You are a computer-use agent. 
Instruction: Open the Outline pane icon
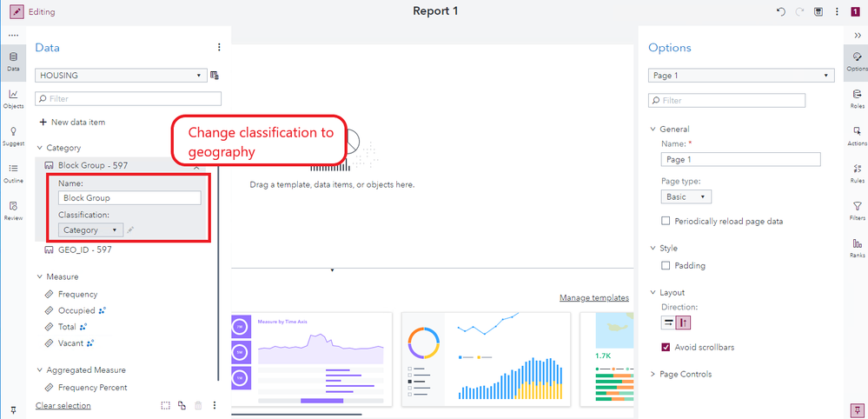pyautogui.click(x=13, y=173)
